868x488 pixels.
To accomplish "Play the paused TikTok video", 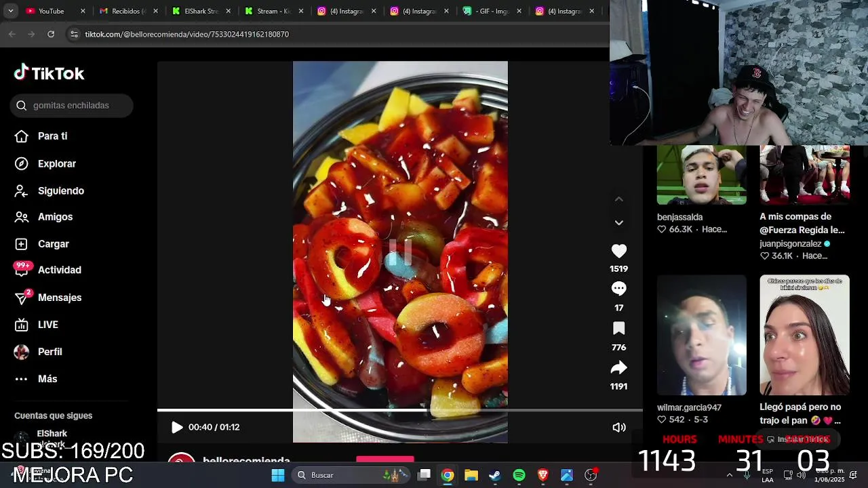I will (177, 427).
